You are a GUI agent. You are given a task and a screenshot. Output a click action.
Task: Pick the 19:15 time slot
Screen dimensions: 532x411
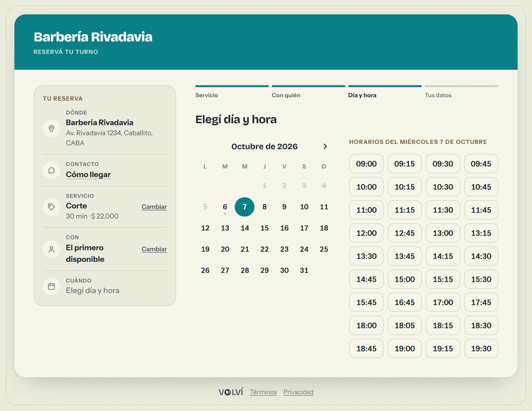443,349
